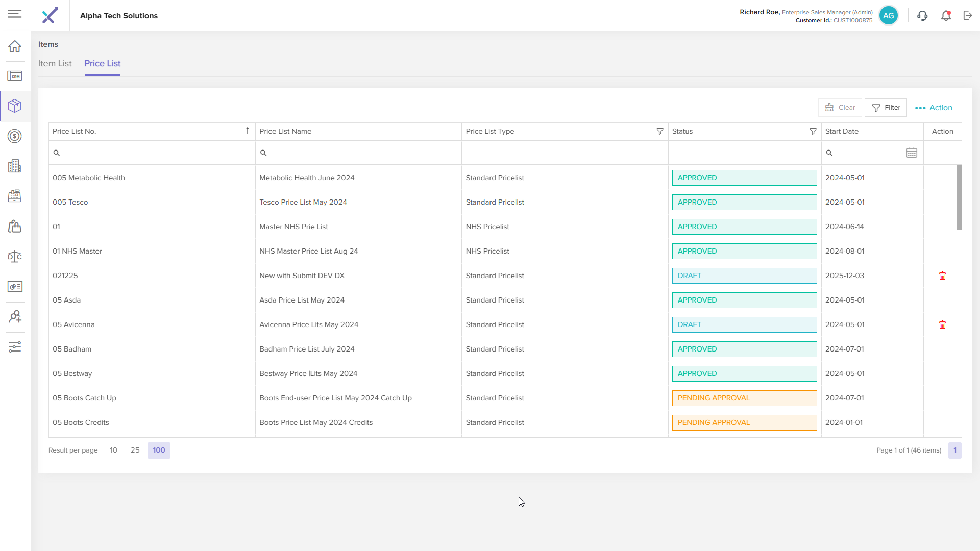Click the notification bell icon
The height and width of the screenshot is (551, 980).
pyautogui.click(x=946, y=16)
